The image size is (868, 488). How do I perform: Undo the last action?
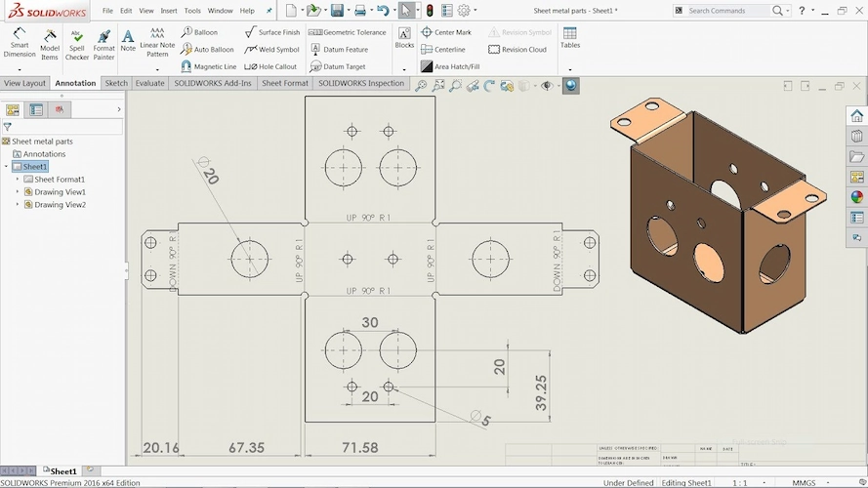[x=382, y=10]
